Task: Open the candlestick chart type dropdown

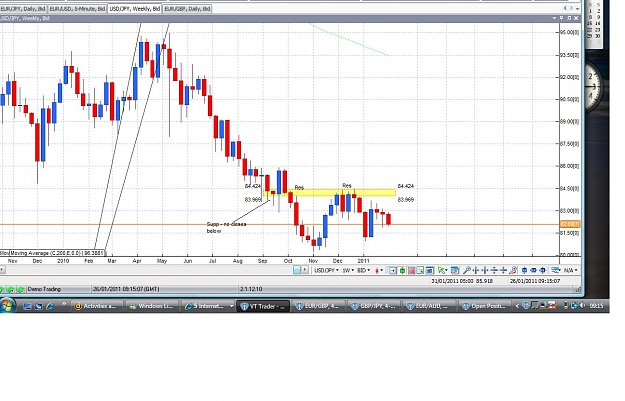Action: click(379, 270)
